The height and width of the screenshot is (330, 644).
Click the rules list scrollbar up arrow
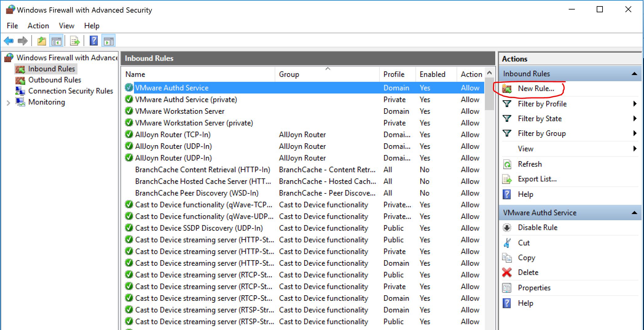[x=489, y=73]
